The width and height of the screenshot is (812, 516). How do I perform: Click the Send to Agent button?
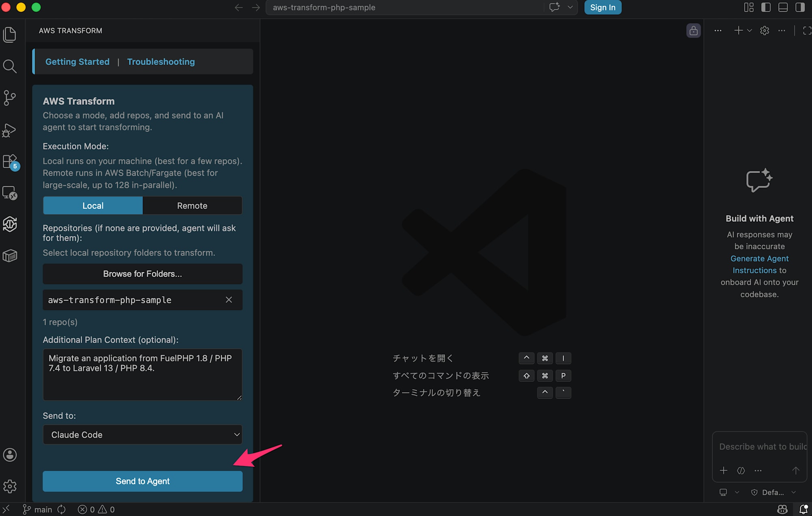point(143,481)
